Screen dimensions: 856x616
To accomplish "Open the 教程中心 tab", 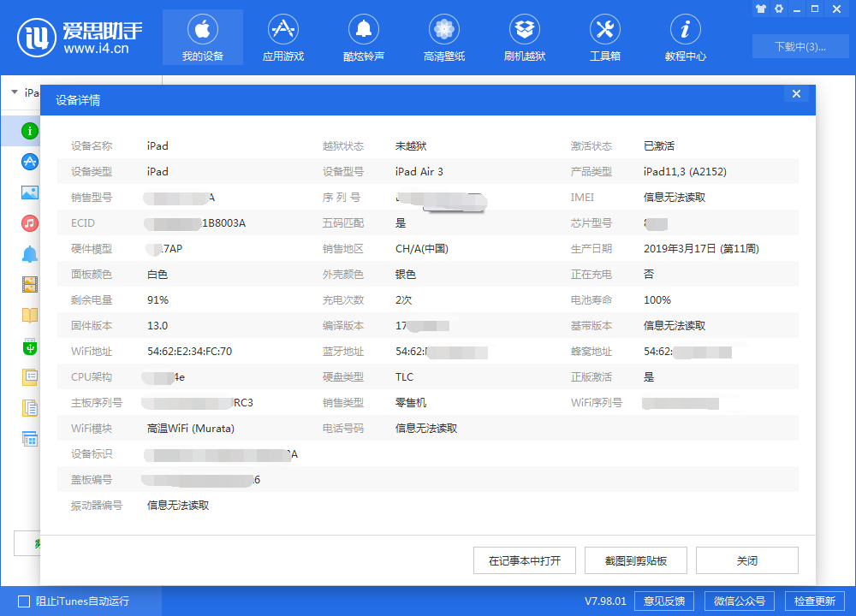I will (685, 38).
